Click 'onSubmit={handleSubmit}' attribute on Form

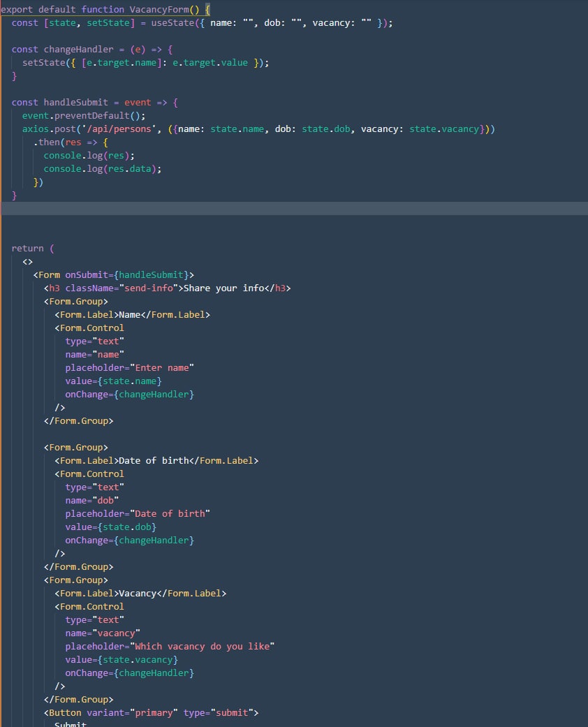tap(126, 275)
